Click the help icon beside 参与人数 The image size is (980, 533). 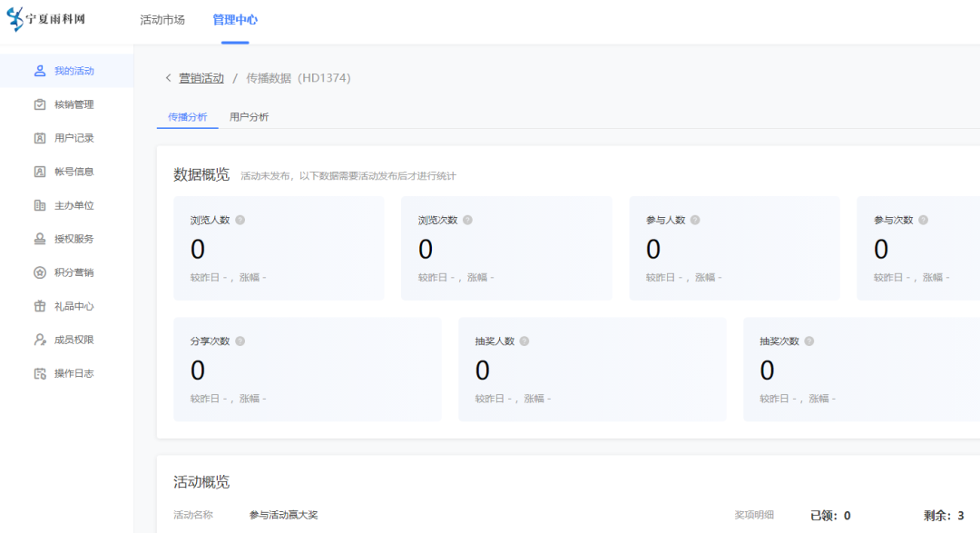click(x=695, y=221)
